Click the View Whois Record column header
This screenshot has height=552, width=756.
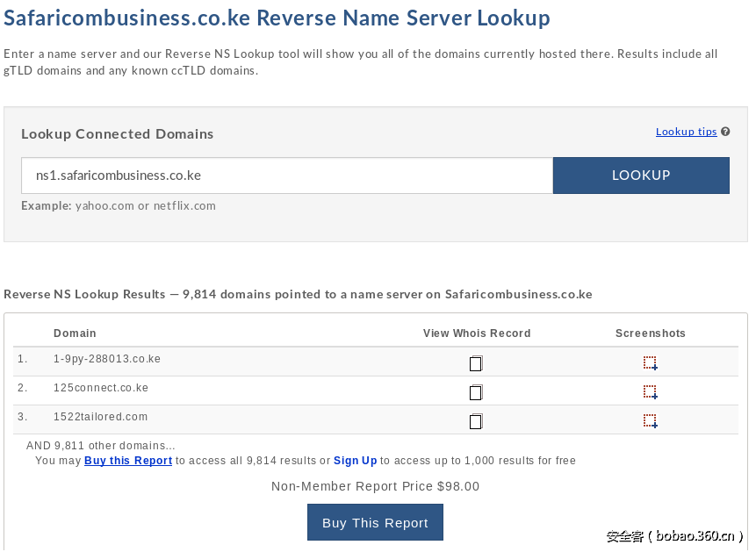click(477, 333)
